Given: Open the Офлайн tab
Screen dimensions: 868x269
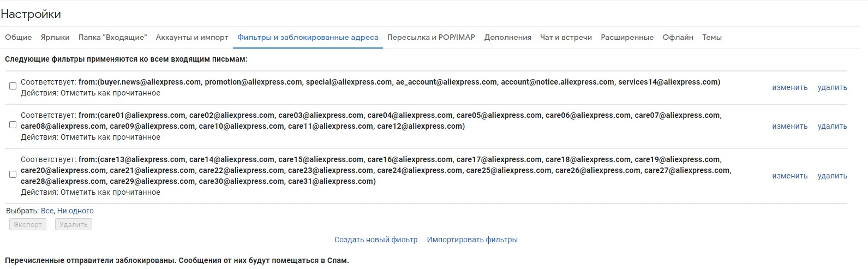Looking at the screenshot, I should [678, 37].
